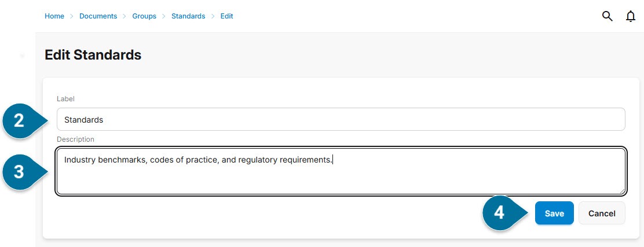
Task: Click inside the Description text area
Action: (x=341, y=171)
